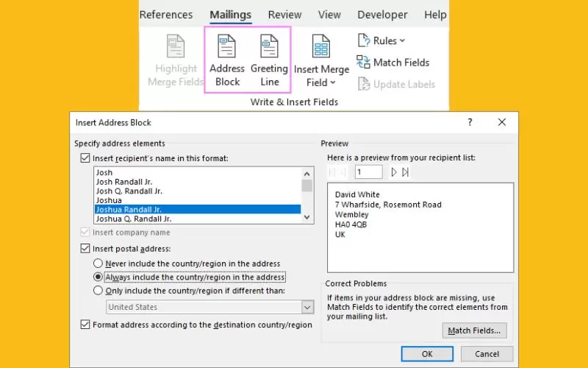Screen dimensions: 588x368
Task: Click the Greeting Line icon
Action: [269, 46]
